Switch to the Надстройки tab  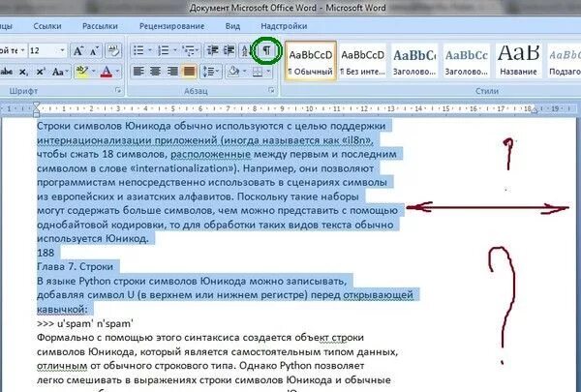pyautogui.click(x=284, y=26)
